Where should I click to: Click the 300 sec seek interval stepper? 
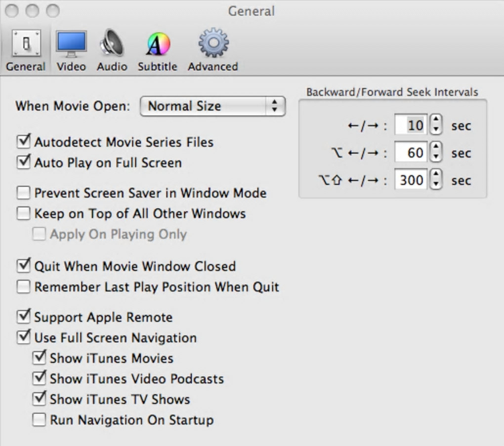tap(435, 180)
